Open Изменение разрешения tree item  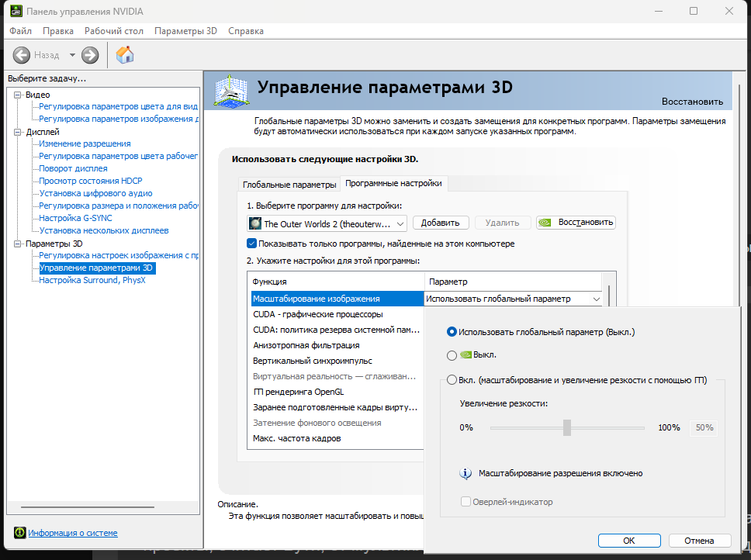coord(85,143)
